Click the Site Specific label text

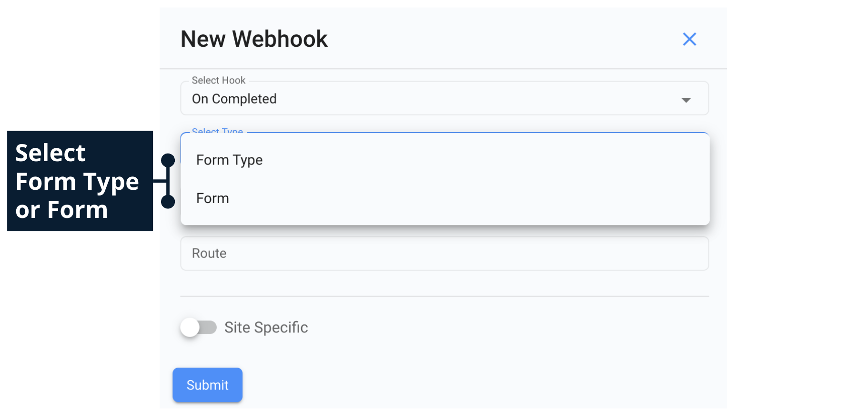266,328
